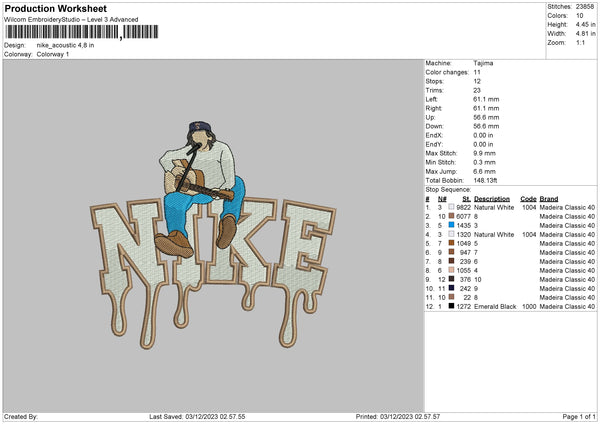Image resolution: width=600 pixels, height=424 pixels.
Task: Click the 'EndY:' label
Action: (x=434, y=144)
